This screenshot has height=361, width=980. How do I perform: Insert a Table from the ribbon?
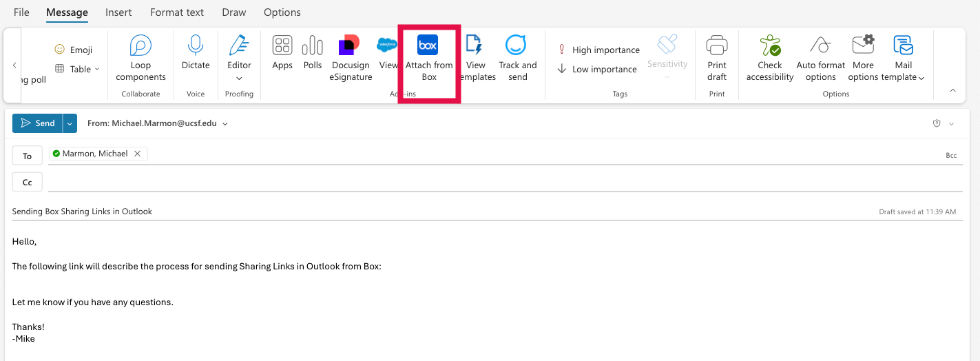pos(73,69)
